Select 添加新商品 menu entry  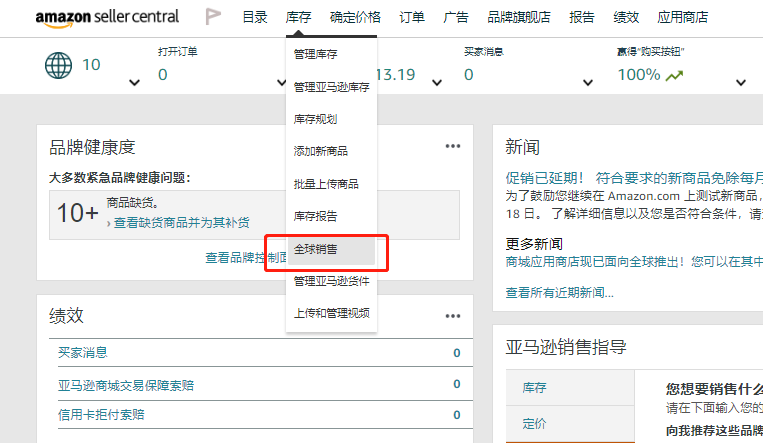(x=320, y=152)
